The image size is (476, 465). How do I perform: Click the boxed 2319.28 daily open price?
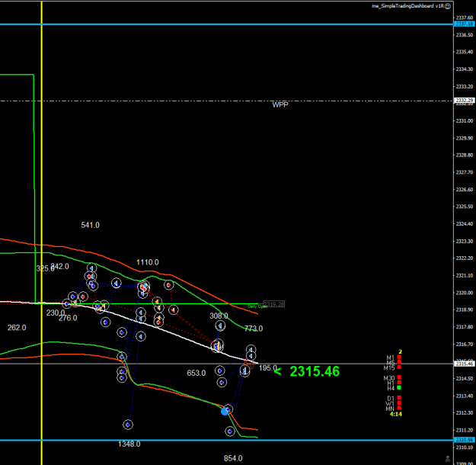pos(274,304)
